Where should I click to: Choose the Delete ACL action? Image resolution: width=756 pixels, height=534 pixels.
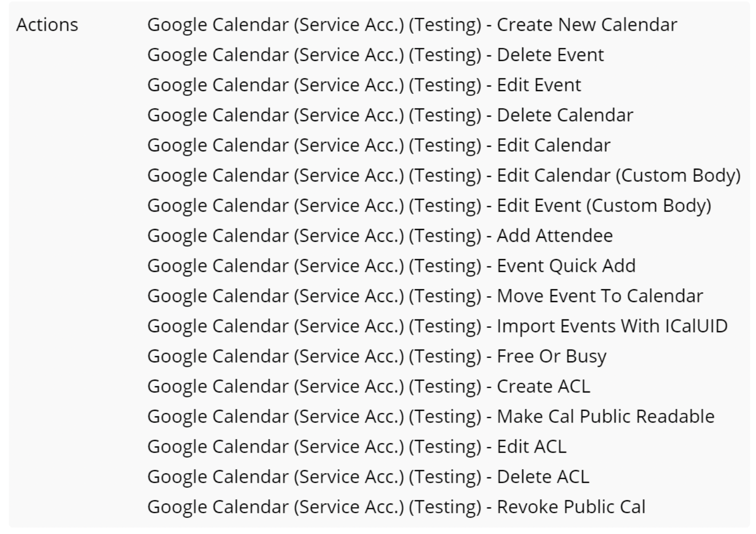(x=368, y=477)
